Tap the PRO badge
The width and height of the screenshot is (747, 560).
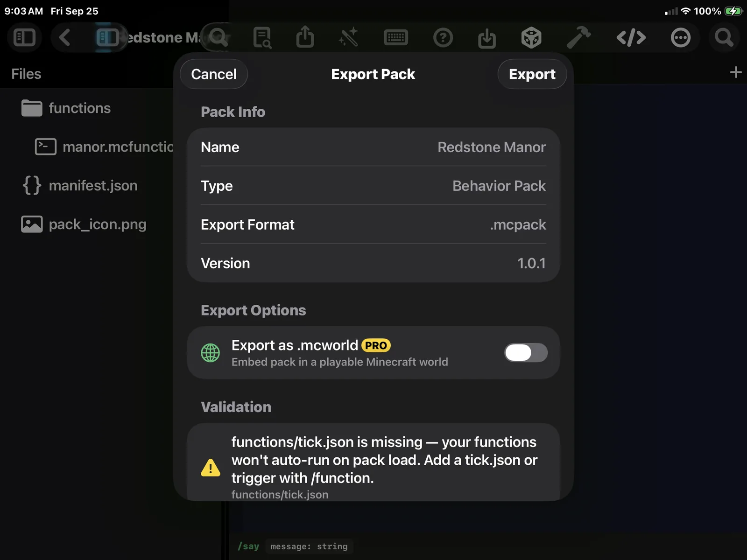(x=376, y=345)
